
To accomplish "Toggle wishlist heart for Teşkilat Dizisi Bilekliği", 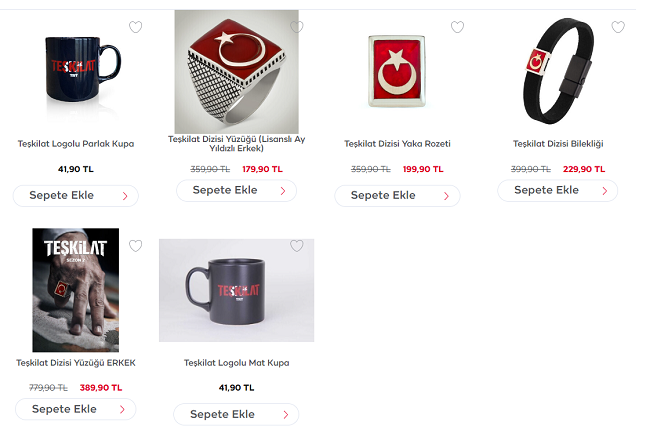I will [x=618, y=27].
